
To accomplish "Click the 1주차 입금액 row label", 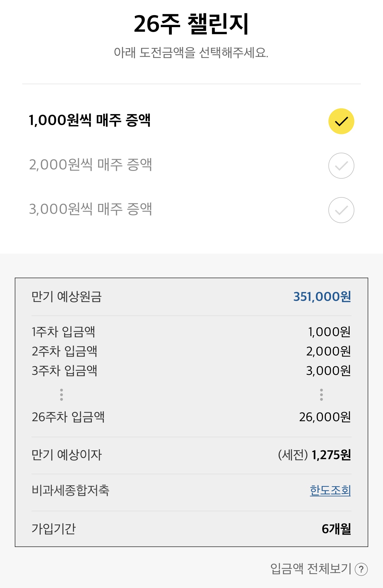I will pos(63,332).
